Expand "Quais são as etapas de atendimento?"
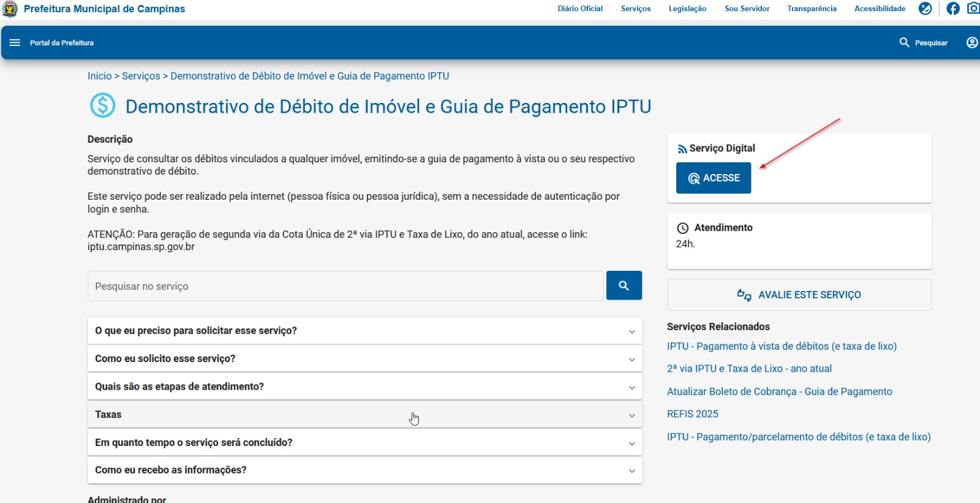This screenshot has width=980, height=503. 364,387
